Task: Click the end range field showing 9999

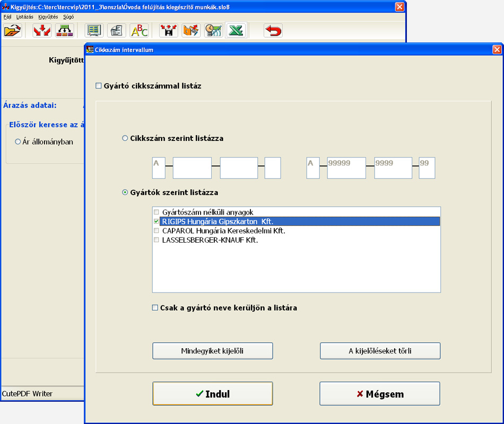Action: coord(393,167)
